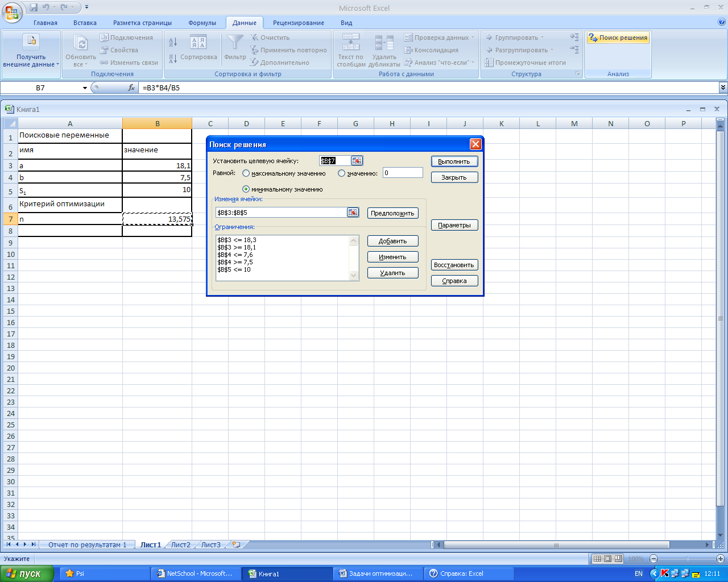Viewport: 728px width, 582px height.
Task: Select constraint $B$5 <= 10
Action: (234, 269)
